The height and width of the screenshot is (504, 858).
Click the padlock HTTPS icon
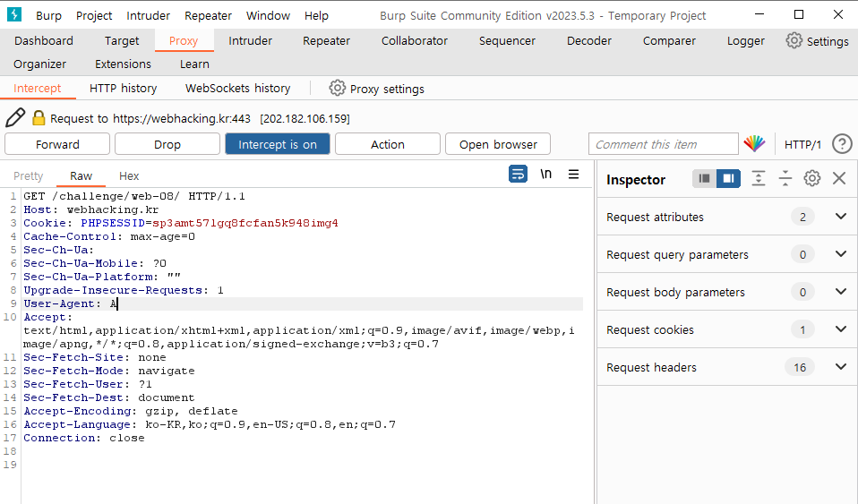click(x=39, y=118)
